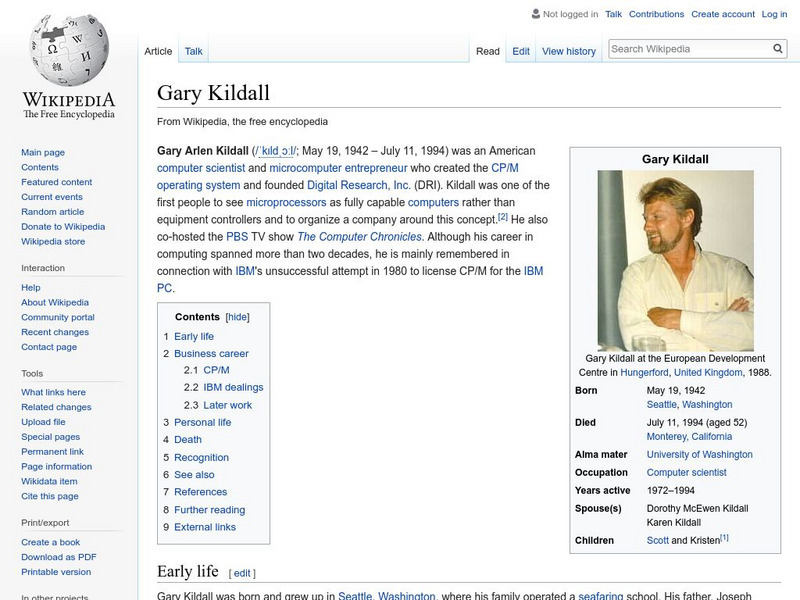Click Permanent link in Tools
Viewport: 800px width, 600px height.
[52, 451]
